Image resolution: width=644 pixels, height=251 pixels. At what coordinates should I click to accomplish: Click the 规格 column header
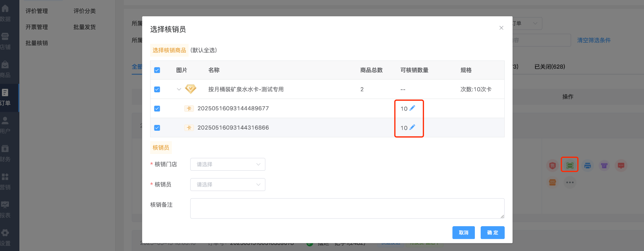[x=466, y=70]
